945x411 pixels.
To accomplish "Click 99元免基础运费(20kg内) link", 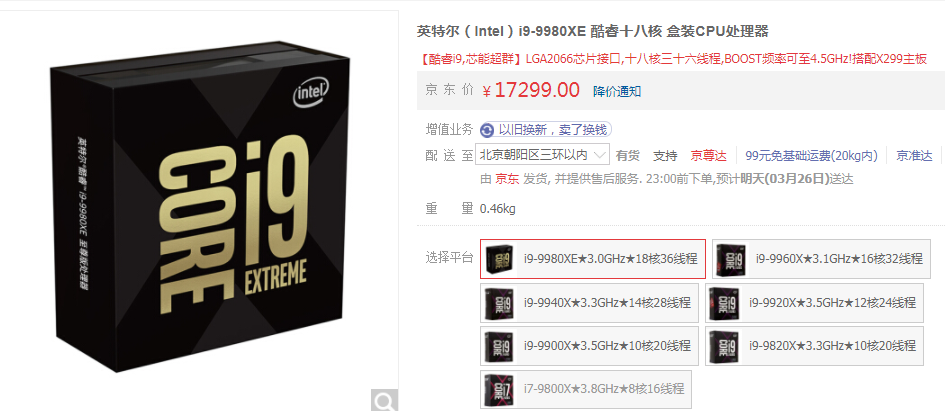I will [x=811, y=155].
